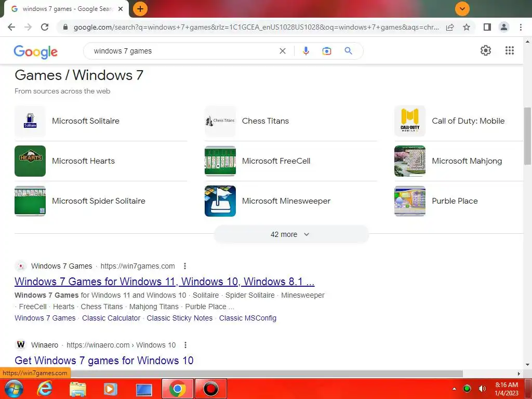Click the Chrome taskbar button
This screenshot has height=399, width=532.
178,389
